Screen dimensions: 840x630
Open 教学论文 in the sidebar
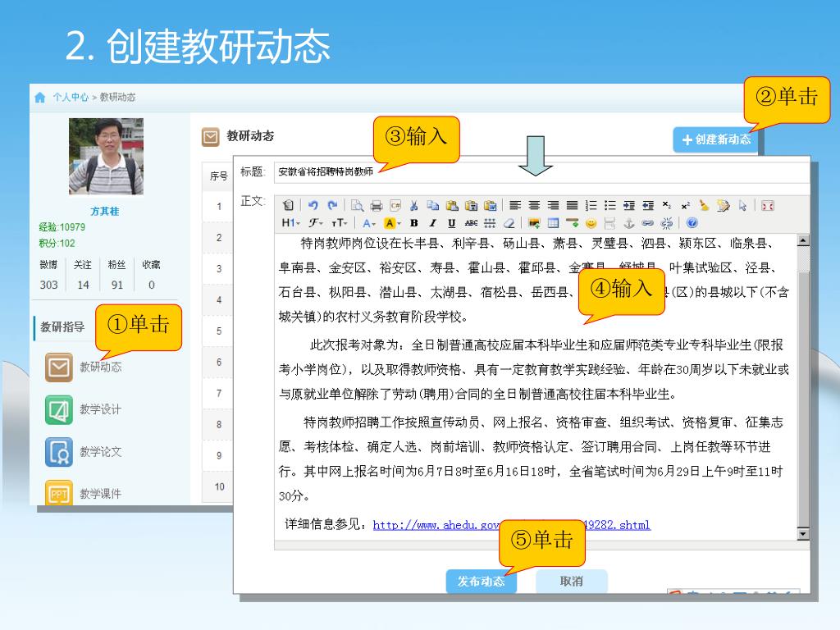(x=84, y=452)
